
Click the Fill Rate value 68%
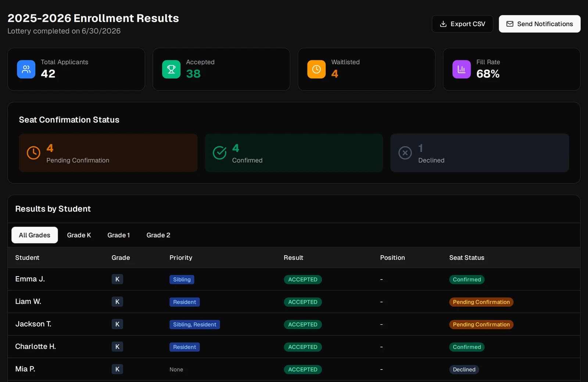tap(488, 74)
